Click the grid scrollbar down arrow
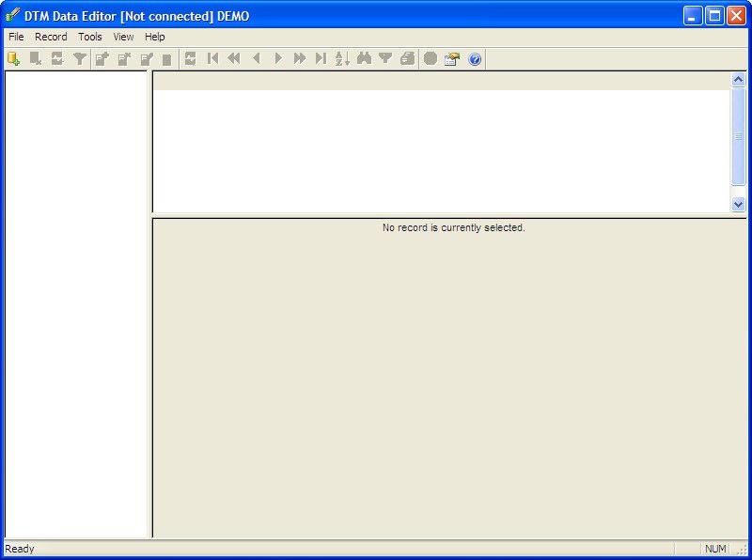Image resolution: width=752 pixels, height=560 pixels. pyautogui.click(x=738, y=204)
